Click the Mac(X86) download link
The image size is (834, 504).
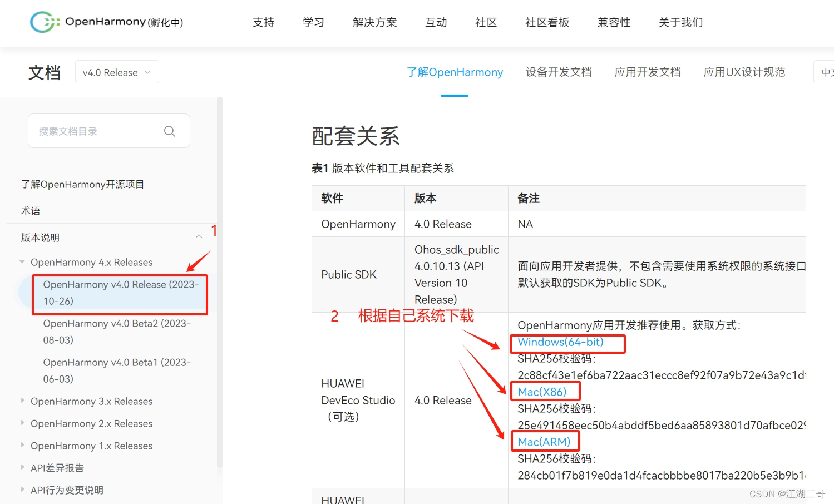point(542,392)
